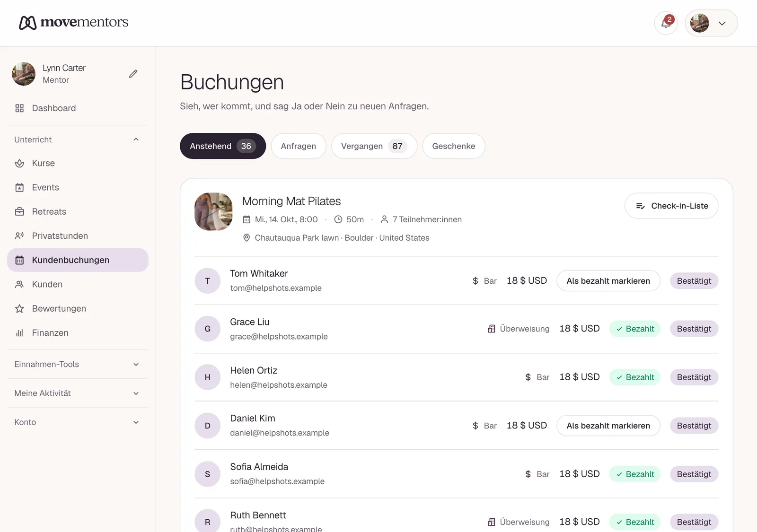757x532 pixels.
Task: Click Helen Ortiz's Bezahlt status badge
Action: [635, 377]
